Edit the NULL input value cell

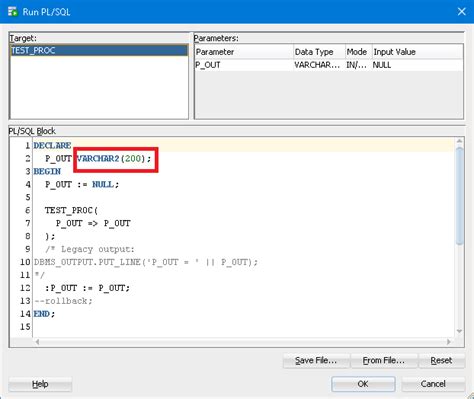[417, 65]
